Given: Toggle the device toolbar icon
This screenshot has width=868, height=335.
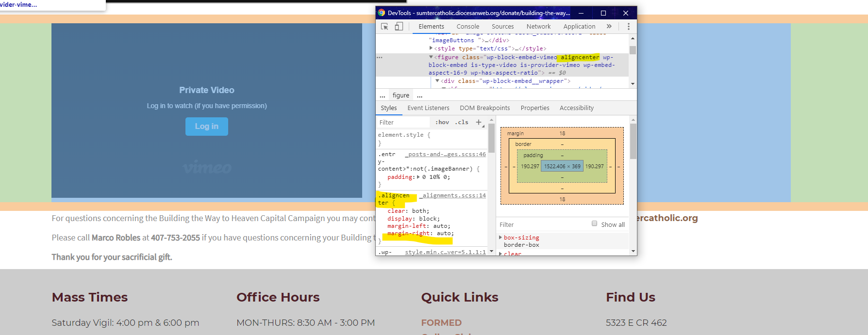Looking at the screenshot, I should click(399, 27).
